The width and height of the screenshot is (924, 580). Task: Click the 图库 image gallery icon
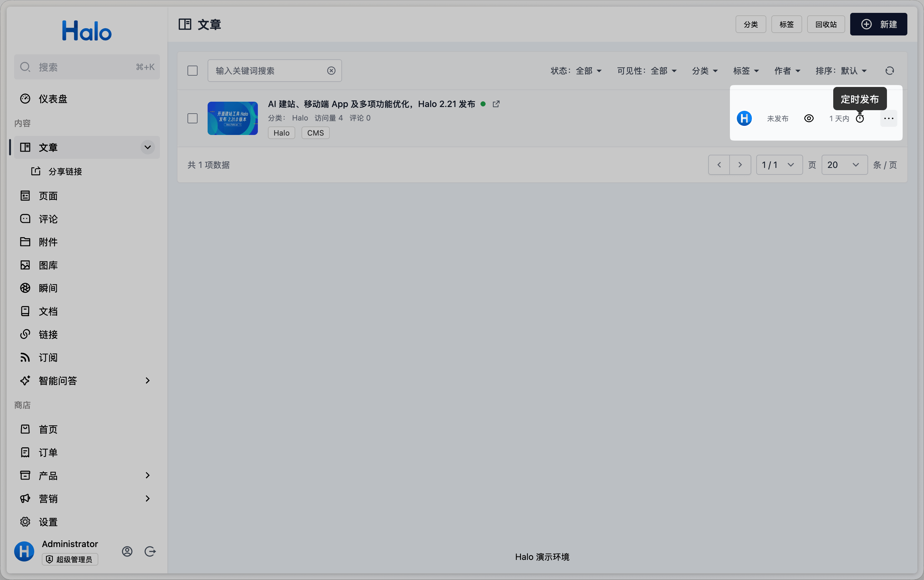tap(25, 265)
